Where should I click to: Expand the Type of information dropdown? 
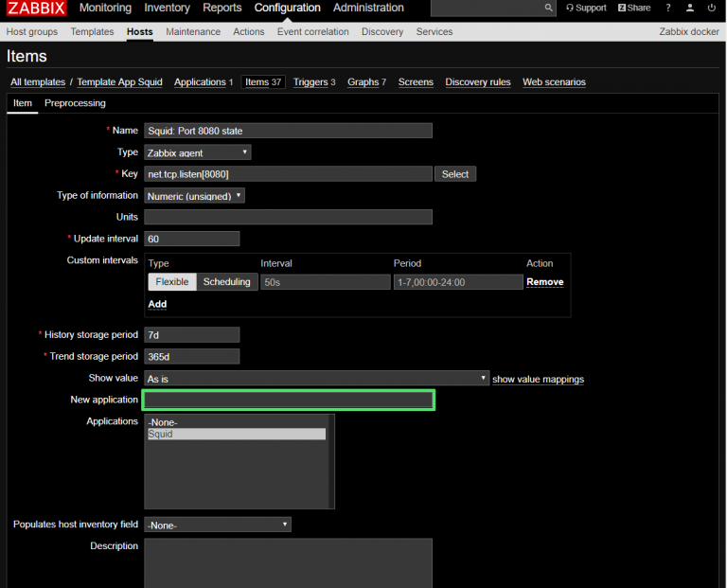tap(194, 196)
